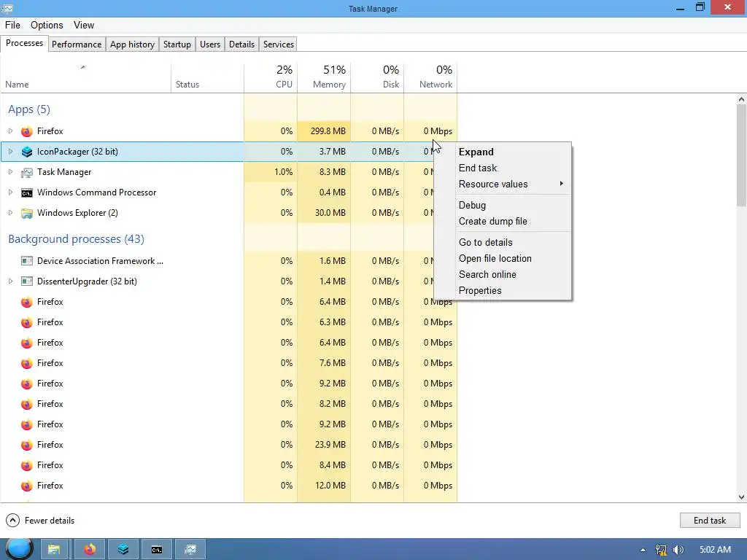Open the File menu
Screen dimensions: 747x560
[x=12, y=26]
